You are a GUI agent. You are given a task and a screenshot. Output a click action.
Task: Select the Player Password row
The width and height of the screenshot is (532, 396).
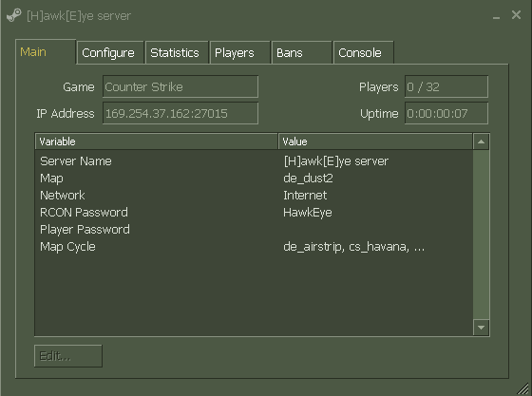tap(254, 230)
